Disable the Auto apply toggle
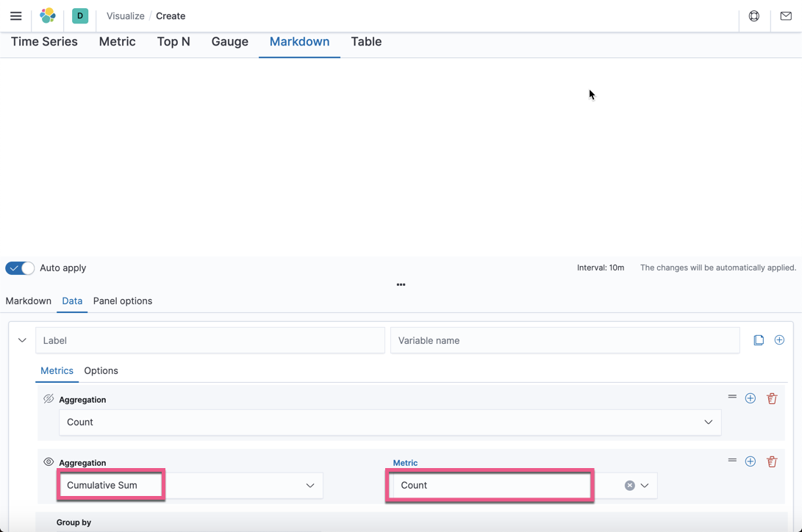The image size is (802, 532). pyautogui.click(x=19, y=267)
